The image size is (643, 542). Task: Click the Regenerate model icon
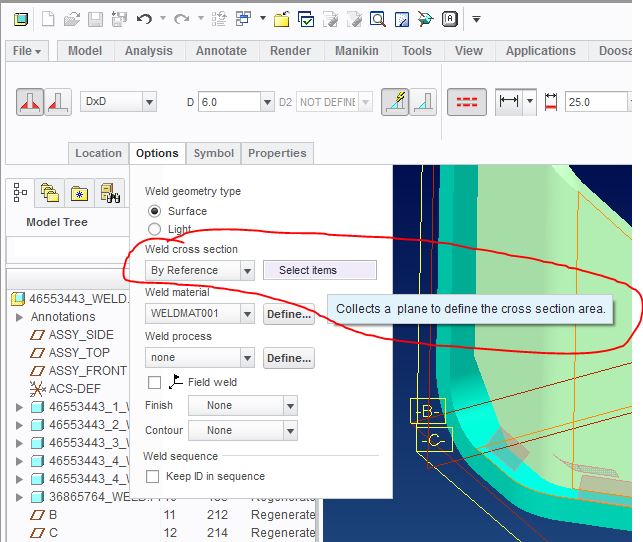pos(219,19)
